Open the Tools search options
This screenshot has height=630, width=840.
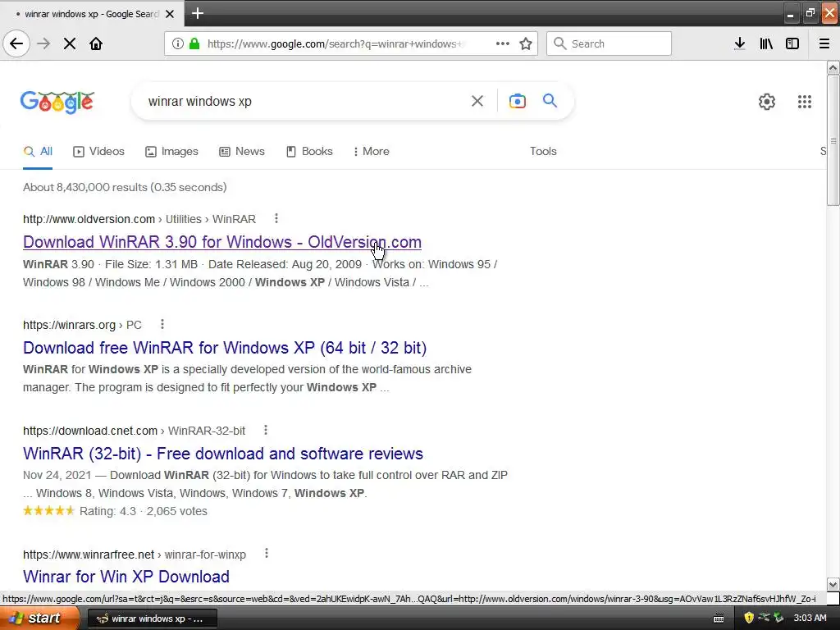(543, 152)
